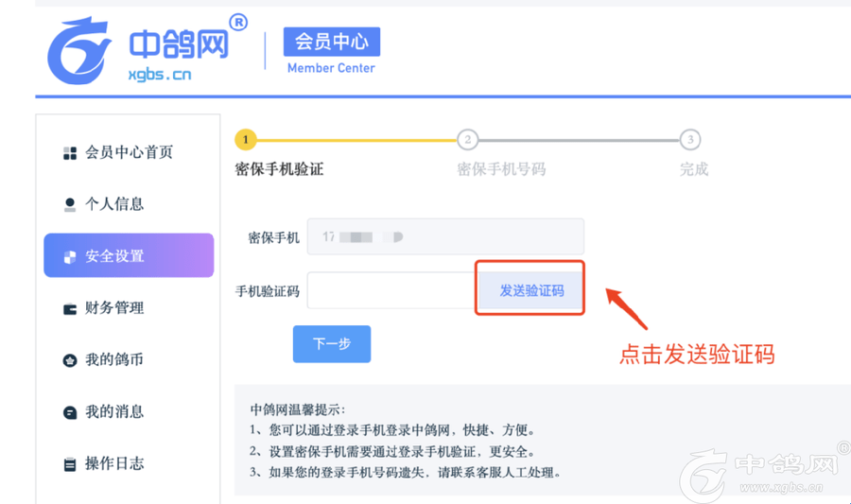
Task: Click the 下一步 button
Action: point(331,344)
